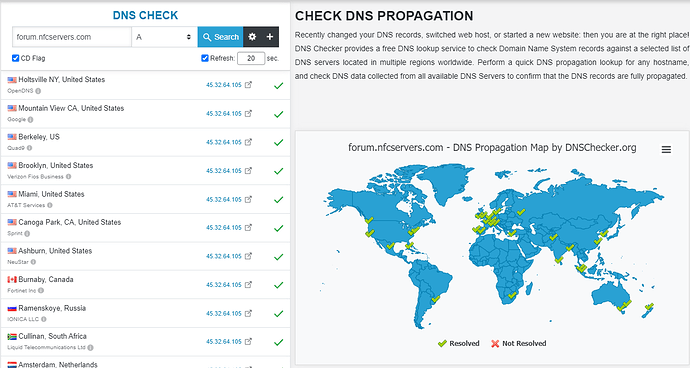Click info icon beside Quad9
Viewport: 690px width, 368px height.
29,148
